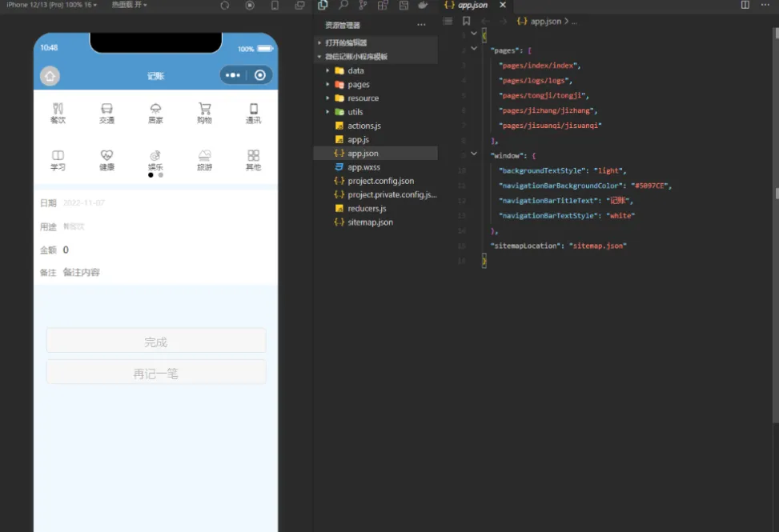Image resolution: width=779 pixels, height=532 pixels.
Task: Toggle the split editor layout icon
Action: coord(745,6)
